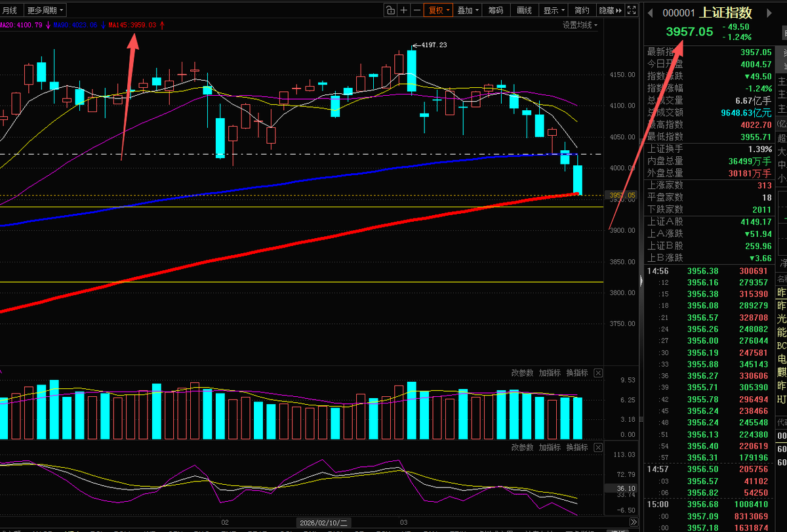The height and width of the screenshot is (532, 787).
Task: Click 外盘总量 30181万手 value
Action: point(750,173)
